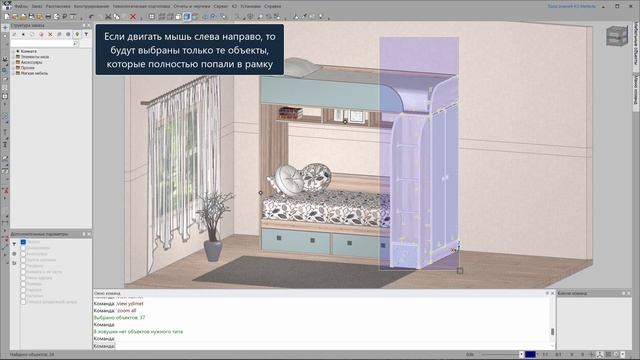Click the 3D view cube in the viewport corner

pyautogui.click(x=617, y=36)
